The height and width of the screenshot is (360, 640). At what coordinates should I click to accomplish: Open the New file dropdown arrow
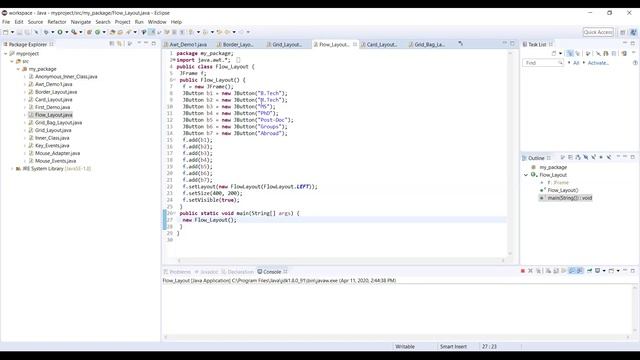[x=12, y=32]
